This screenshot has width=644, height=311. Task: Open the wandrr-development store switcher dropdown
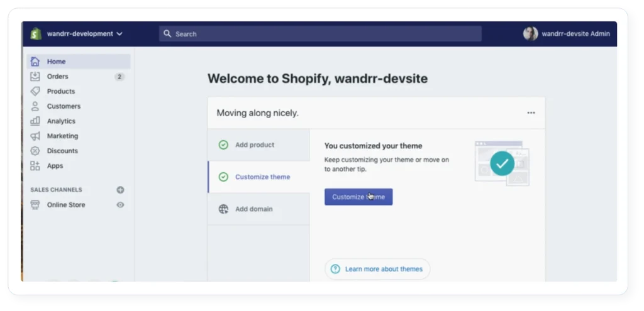tap(85, 34)
